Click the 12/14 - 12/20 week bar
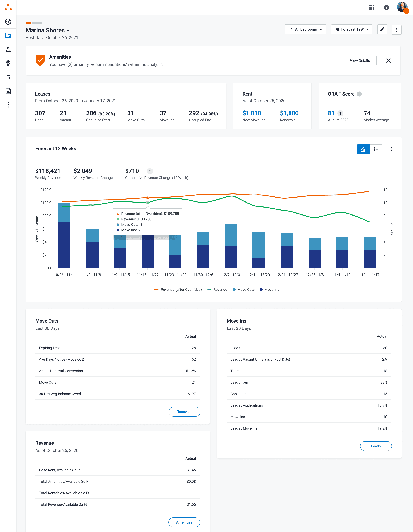The image size is (413, 532). coord(259,250)
